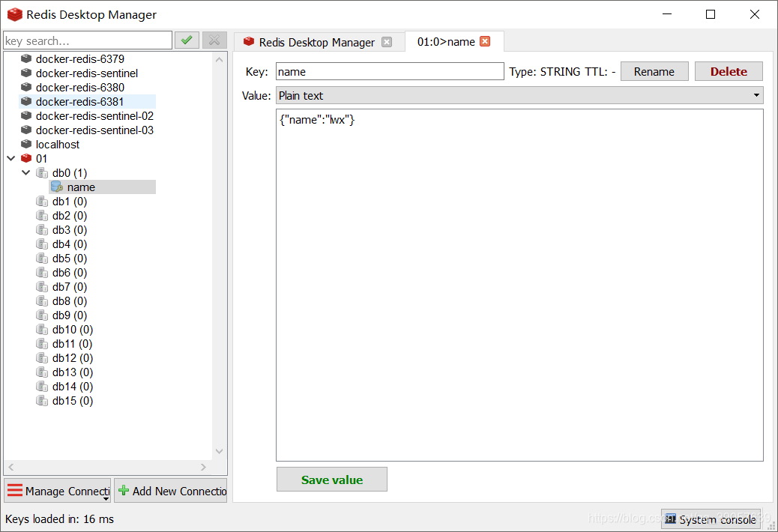Image resolution: width=778 pixels, height=532 pixels.
Task: Click the db9 database icon
Action: click(x=42, y=315)
